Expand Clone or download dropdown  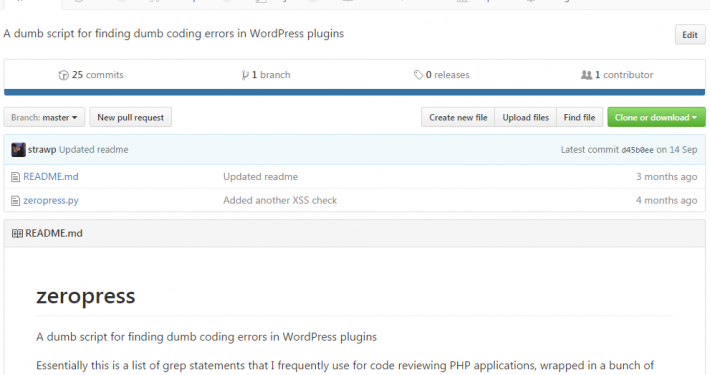(x=656, y=117)
